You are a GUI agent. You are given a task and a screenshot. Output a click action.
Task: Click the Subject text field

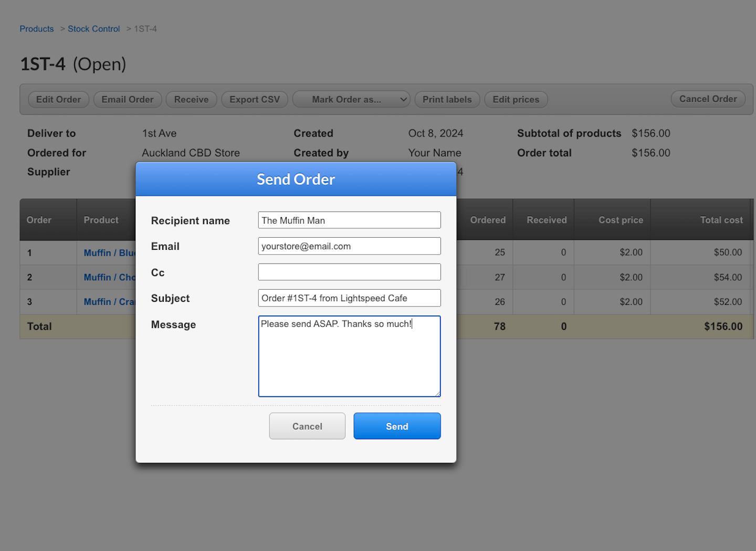(349, 298)
